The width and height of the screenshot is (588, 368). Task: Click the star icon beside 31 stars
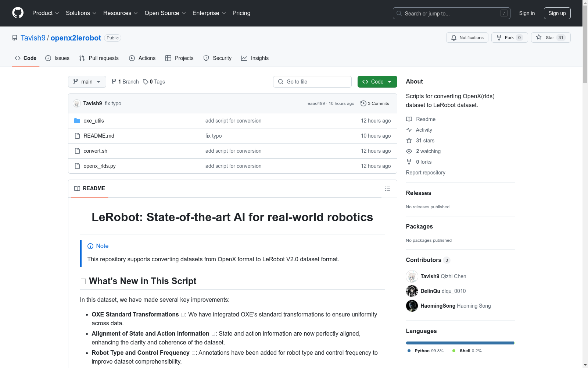[409, 141]
